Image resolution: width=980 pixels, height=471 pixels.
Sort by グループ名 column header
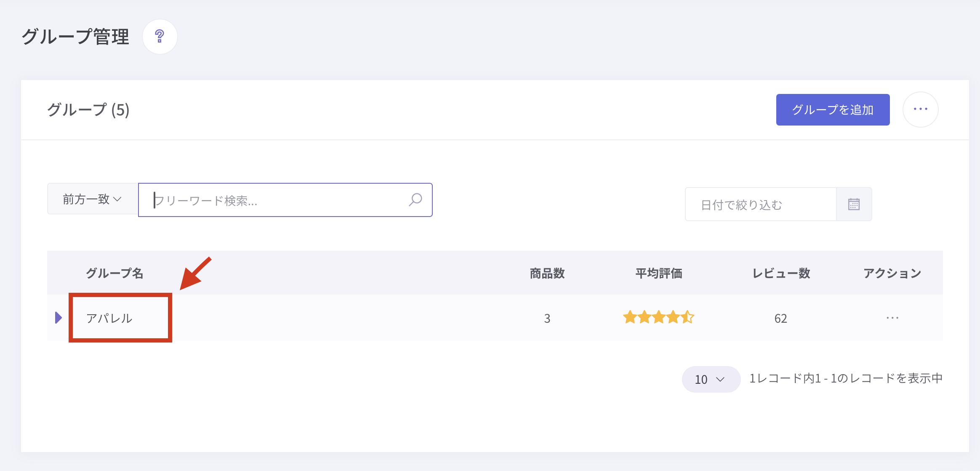[115, 273]
